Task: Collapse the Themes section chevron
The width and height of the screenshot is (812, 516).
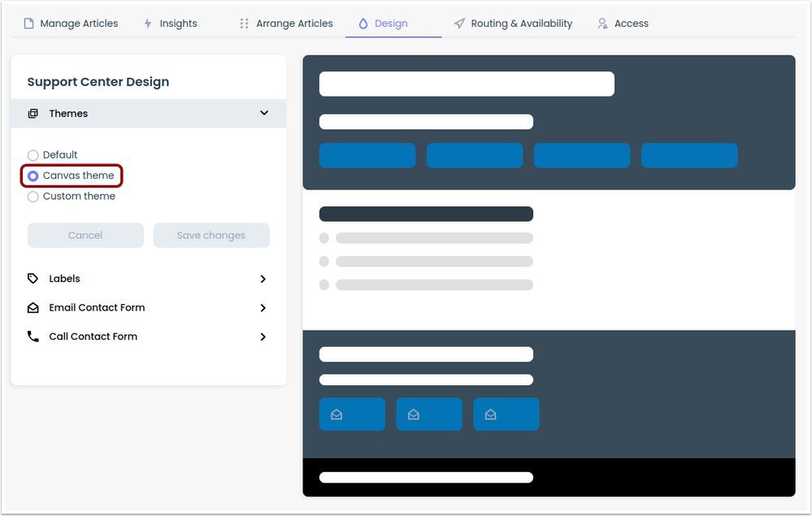Action: coord(264,113)
